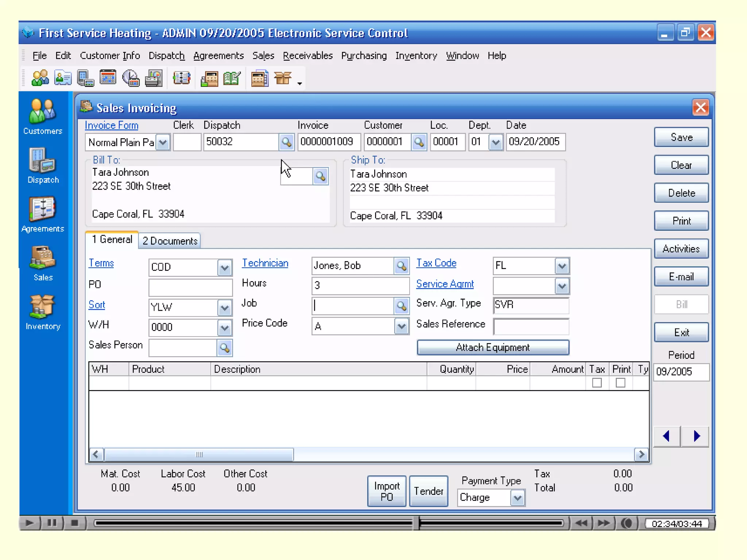This screenshot has height=560, width=747.
Task: Expand the Terms COD dropdown
Action: pos(225,268)
